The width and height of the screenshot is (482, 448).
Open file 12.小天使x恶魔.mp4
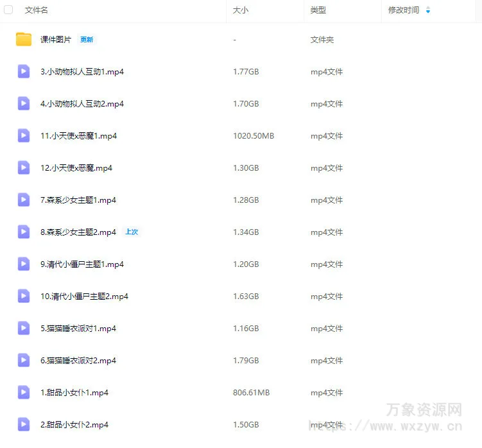click(76, 168)
